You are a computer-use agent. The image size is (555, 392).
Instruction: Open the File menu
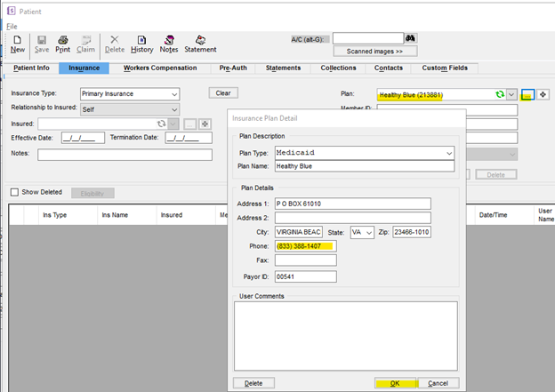[x=12, y=26]
